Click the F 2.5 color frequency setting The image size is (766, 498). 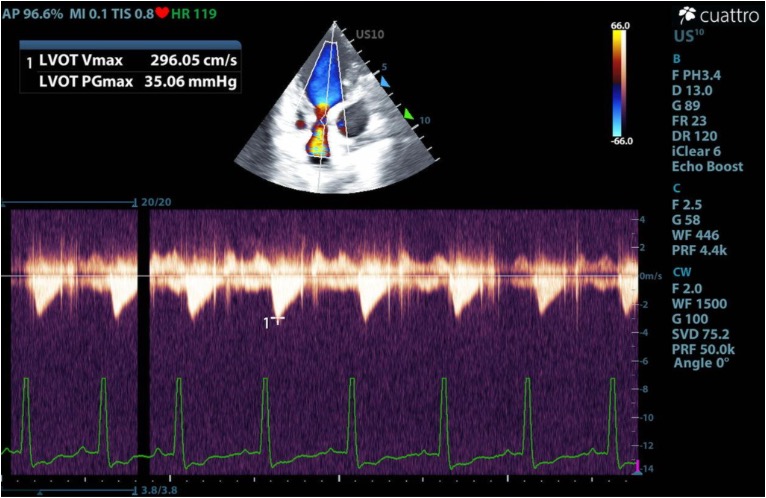(685, 204)
